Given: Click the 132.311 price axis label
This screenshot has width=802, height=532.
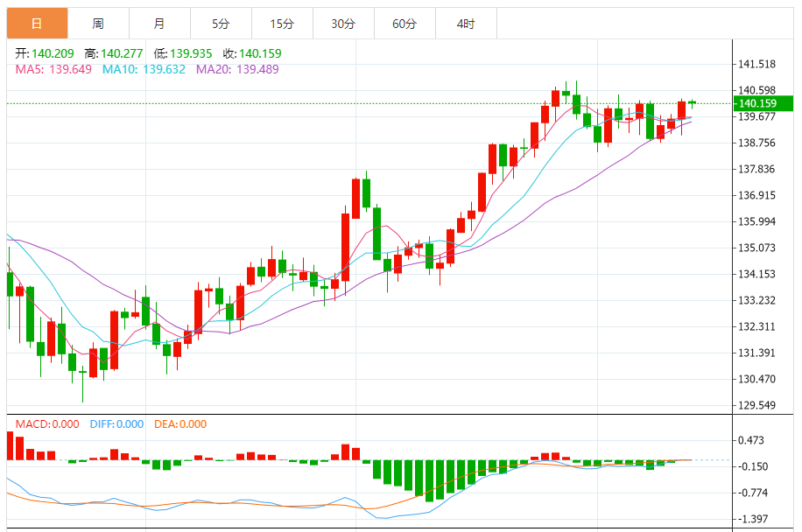Looking at the screenshot, I should 756,326.
